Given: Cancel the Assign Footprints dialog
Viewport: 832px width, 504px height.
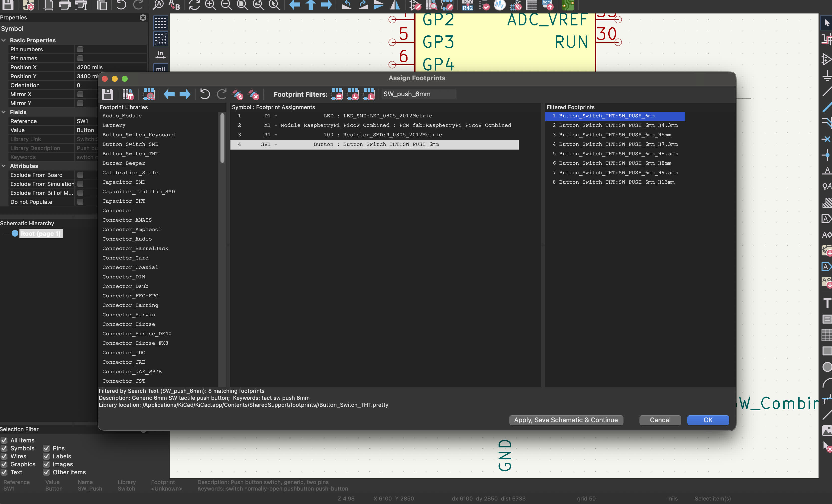Looking at the screenshot, I should (x=660, y=420).
